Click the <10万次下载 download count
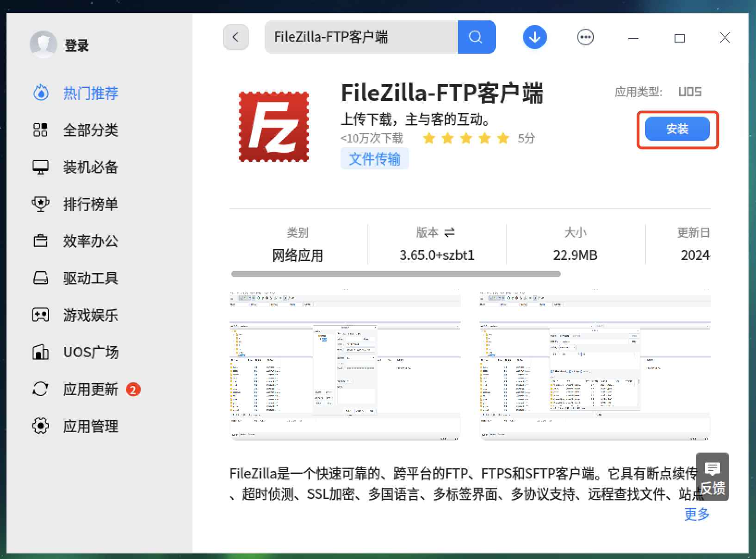756x559 pixels. (372, 138)
